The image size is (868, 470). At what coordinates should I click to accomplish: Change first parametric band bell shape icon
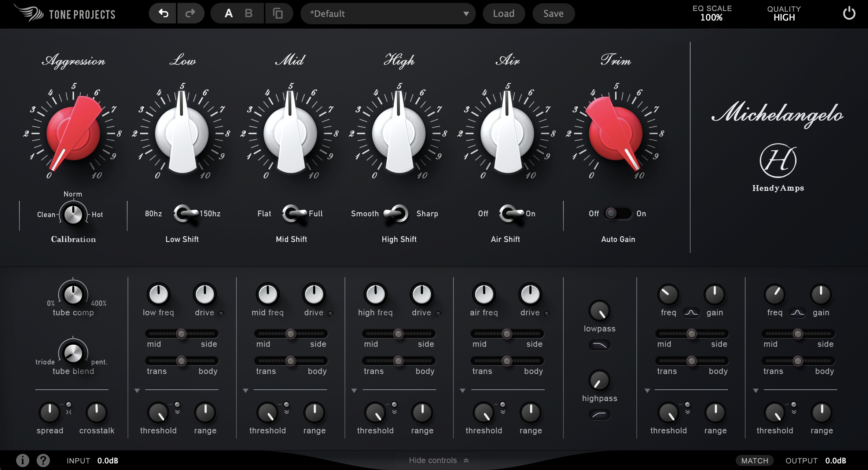(691, 313)
